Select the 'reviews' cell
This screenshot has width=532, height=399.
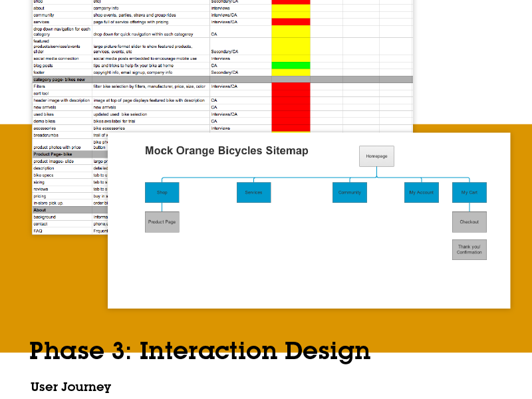click(62, 189)
